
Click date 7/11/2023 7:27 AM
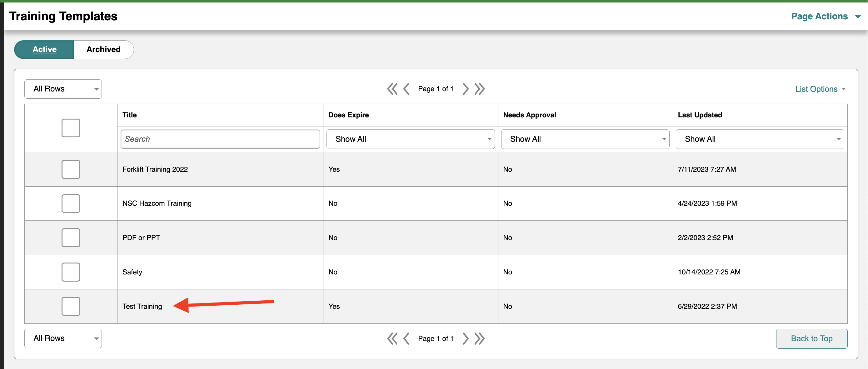point(706,169)
